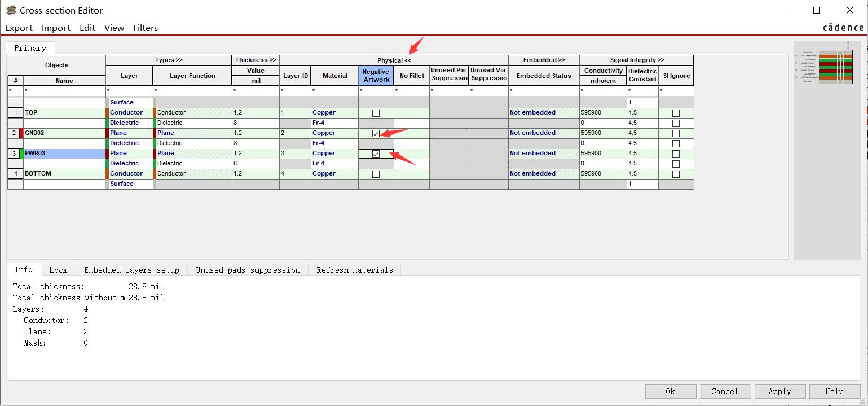Toggle Negative Artwork for BOTTOM layer
The width and height of the screenshot is (868, 406).
pos(376,174)
